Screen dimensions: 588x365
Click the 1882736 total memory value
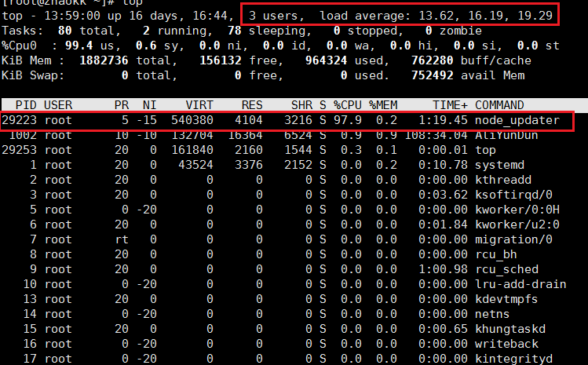click(104, 60)
